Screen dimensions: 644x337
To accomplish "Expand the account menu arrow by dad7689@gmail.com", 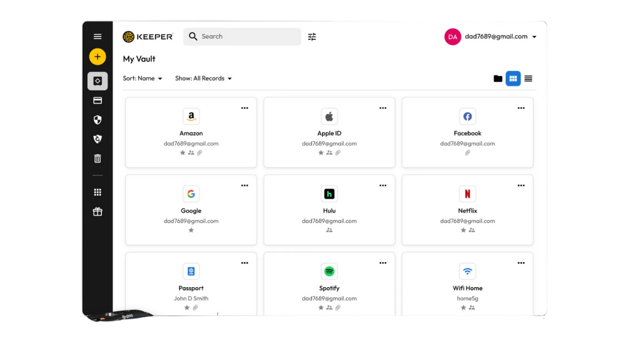I will [x=534, y=37].
